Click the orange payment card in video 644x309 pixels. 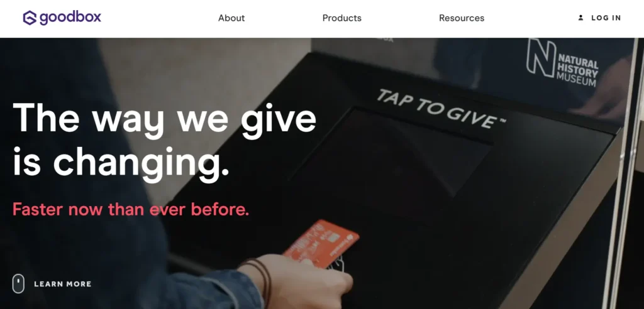click(x=321, y=244)
